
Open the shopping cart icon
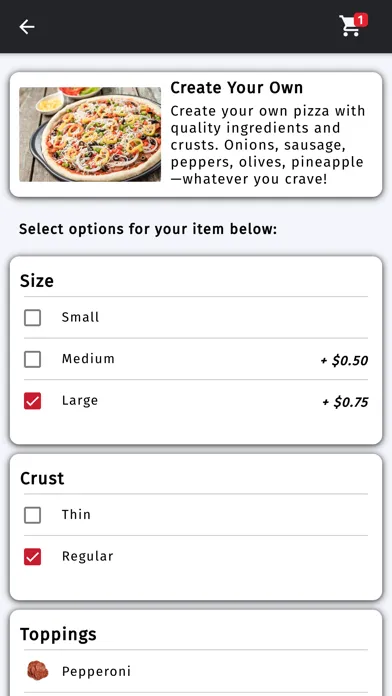coord(350,27)
